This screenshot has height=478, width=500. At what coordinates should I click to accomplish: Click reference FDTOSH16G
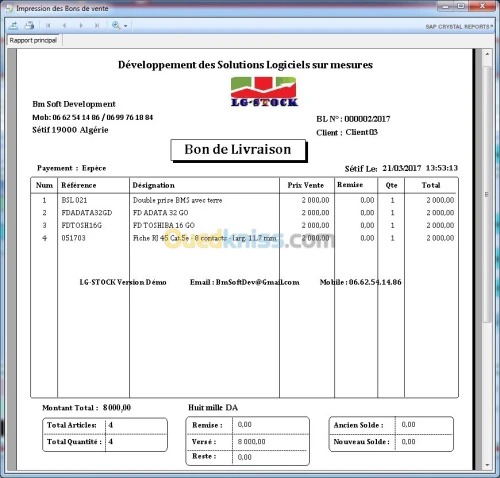click(x=81, y=225)
